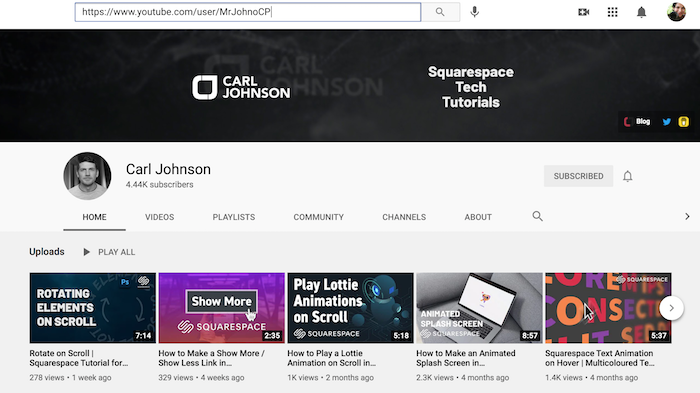
Task: Open the Twitter bird icon on banner
Action: point(667,121)
